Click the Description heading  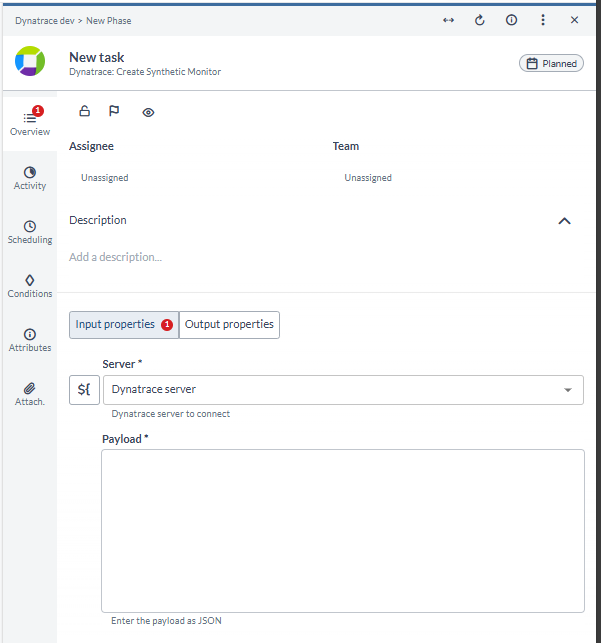98,220
